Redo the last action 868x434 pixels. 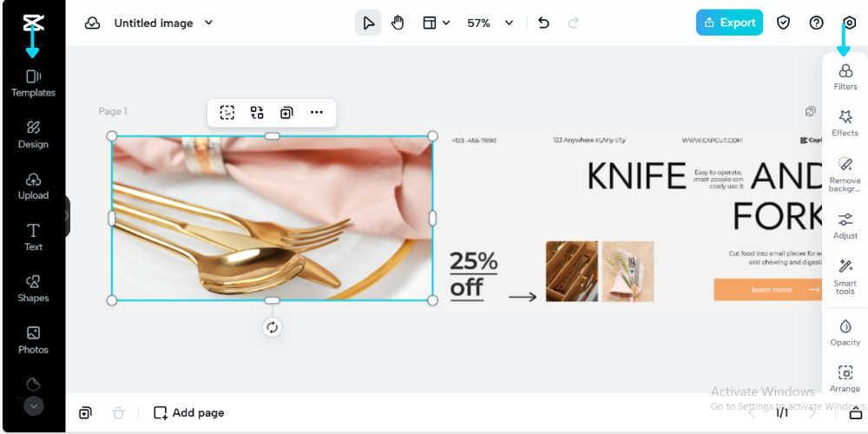[574, 23]
